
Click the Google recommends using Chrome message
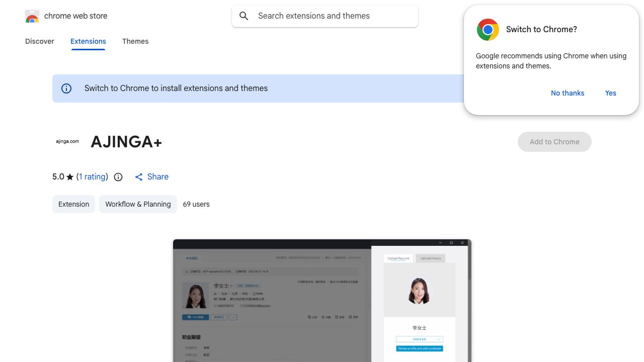(x=551, y=61)
